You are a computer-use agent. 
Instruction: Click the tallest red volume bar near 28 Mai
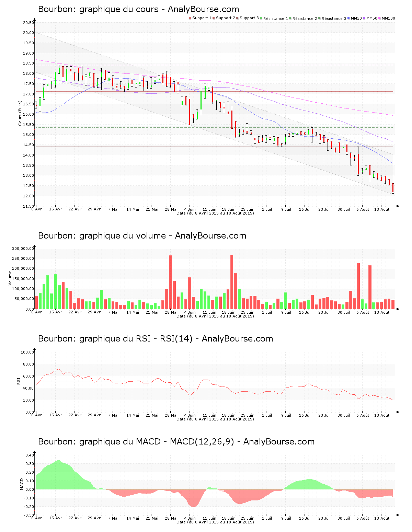coord(170,281)
